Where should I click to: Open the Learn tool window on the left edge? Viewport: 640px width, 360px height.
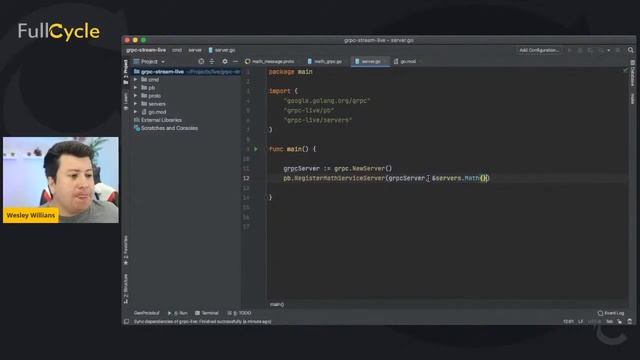126,101
